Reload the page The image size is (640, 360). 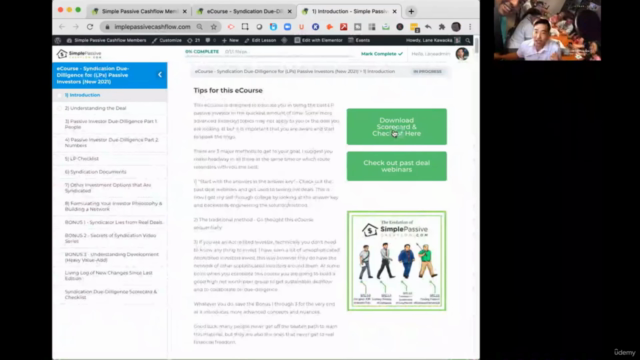(90, 27)
